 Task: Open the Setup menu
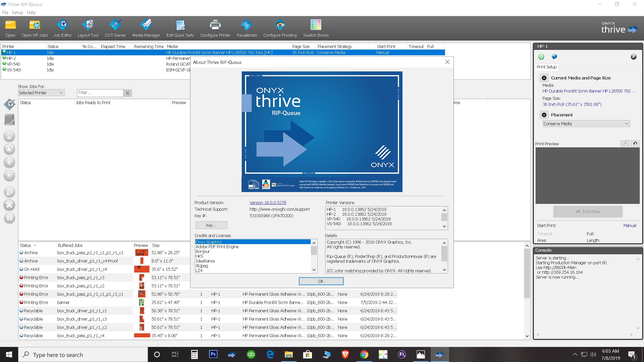click(x=17, y=13)
